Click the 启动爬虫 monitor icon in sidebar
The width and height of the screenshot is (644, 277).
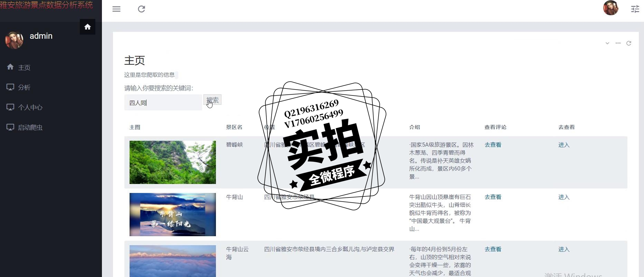[x=10, y=127]
